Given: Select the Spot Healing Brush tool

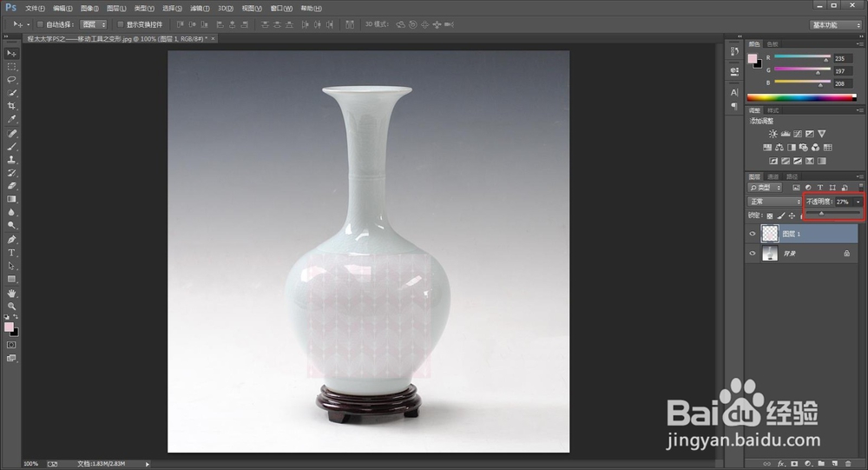Looking at the screenshot, I should click(x=11, y=134).
